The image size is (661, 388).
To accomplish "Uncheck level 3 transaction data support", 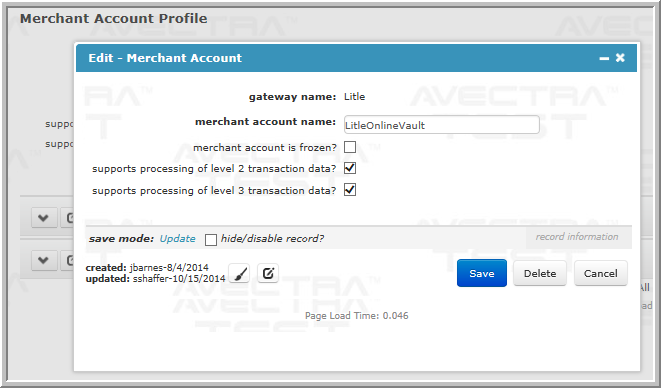I will click(x=350, y=190).
